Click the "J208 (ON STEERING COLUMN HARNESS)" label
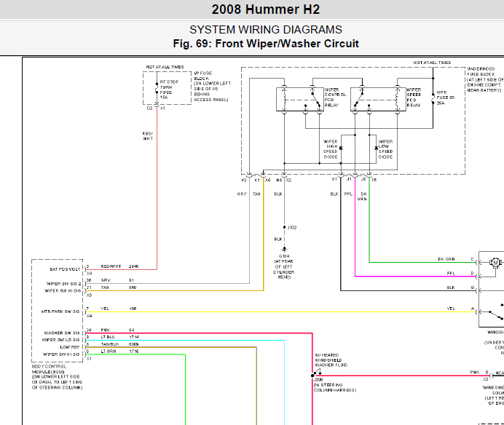The width and height of the screenshot is (504, 425). [334, 385]
